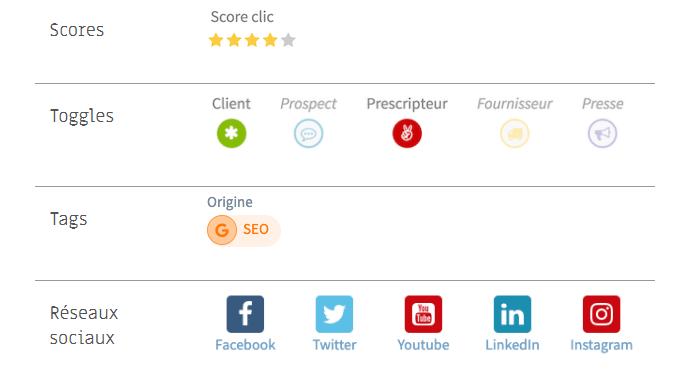Screen dimensions: 692x366
Task: Click the orange G icon in SEO tag
Action: 222,230
